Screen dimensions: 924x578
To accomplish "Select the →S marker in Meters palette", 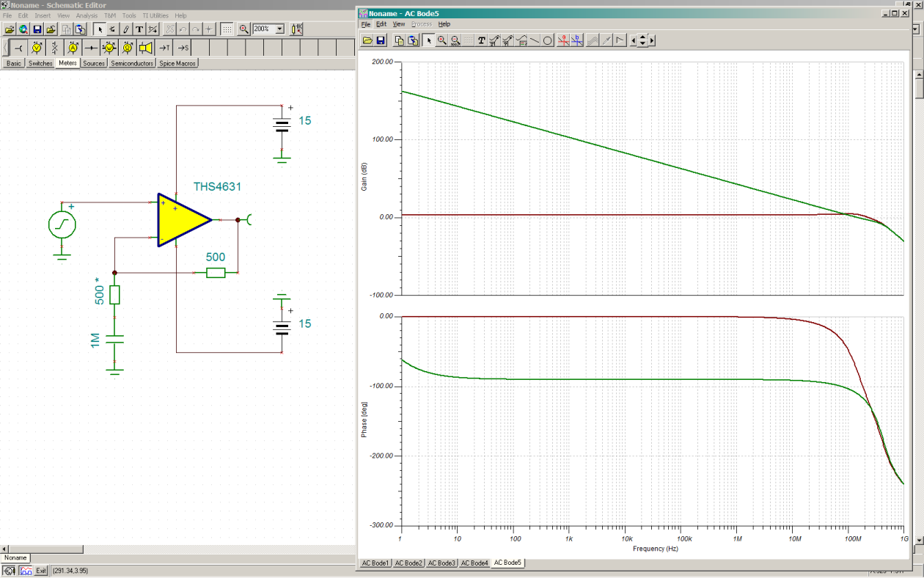I will click(x=182, y=48).
